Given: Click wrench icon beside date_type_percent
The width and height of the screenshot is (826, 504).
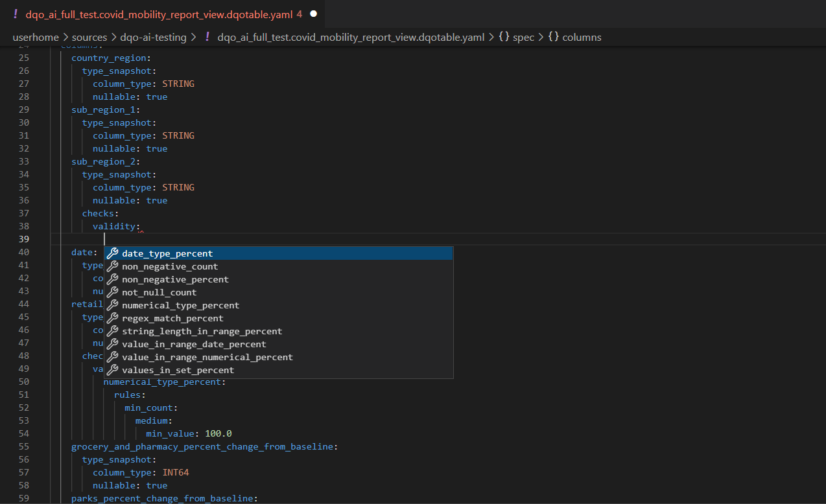Looking at the screenshot, I should click(112, 253).
